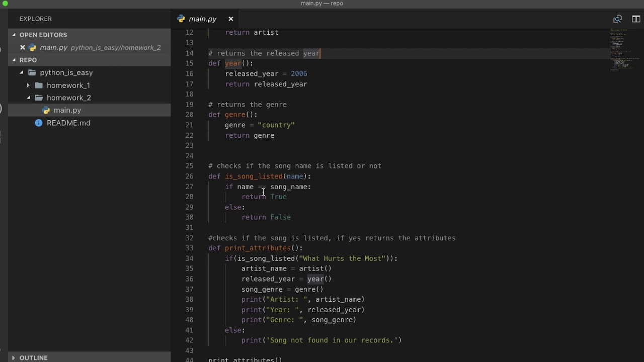Open README.md from the explorer

coord(68,123)
